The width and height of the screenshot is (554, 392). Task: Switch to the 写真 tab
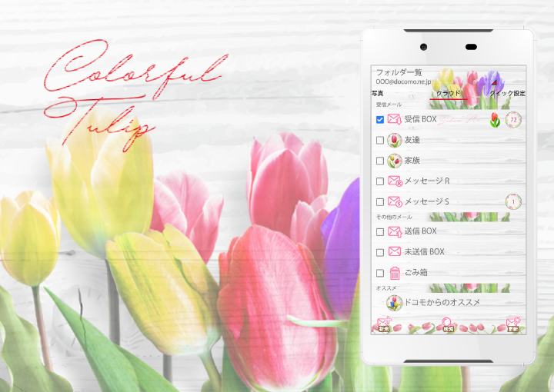(x=378, y=94)
